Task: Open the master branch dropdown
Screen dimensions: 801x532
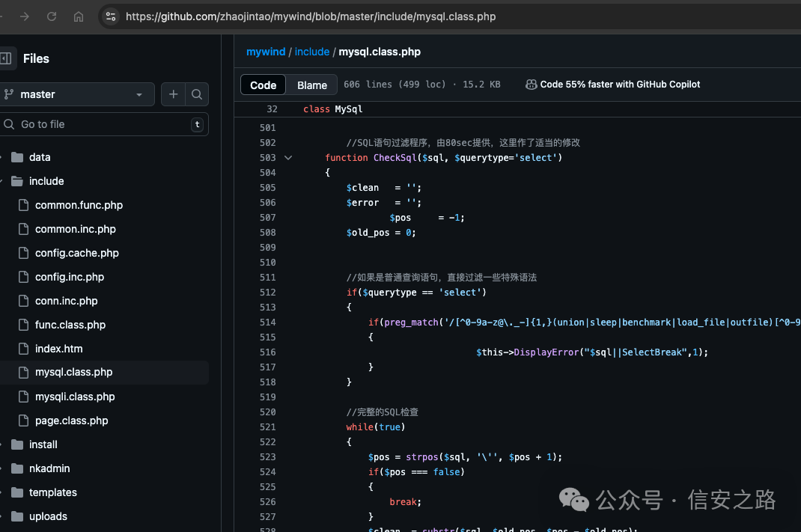Action: tap(76, 94)
